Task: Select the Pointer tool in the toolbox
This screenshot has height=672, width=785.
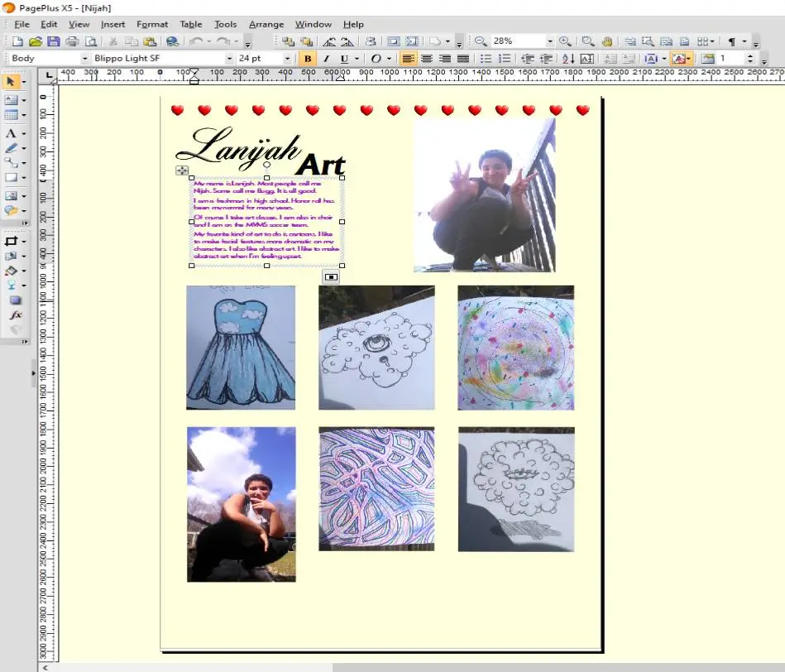Action: pos(11,82)
